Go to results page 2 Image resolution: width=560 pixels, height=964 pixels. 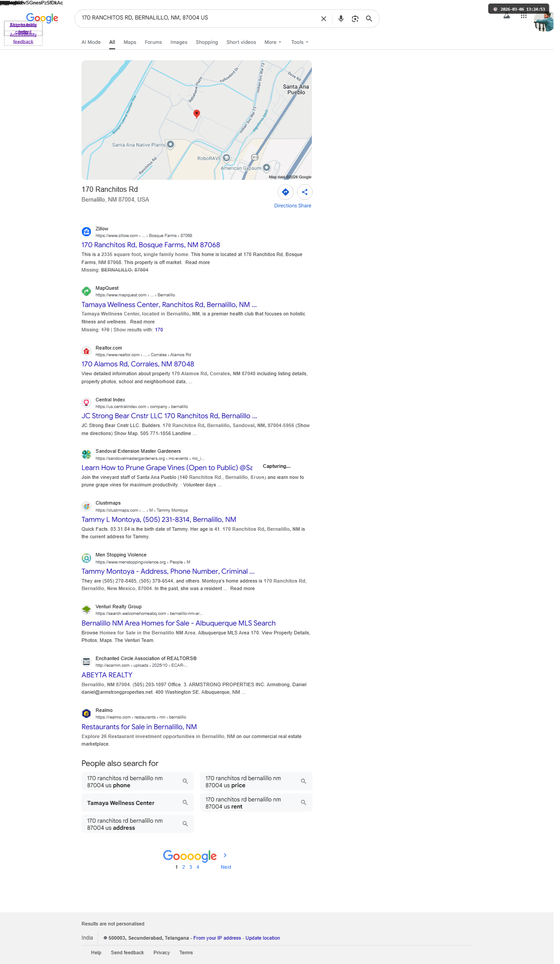coord(183,867)
